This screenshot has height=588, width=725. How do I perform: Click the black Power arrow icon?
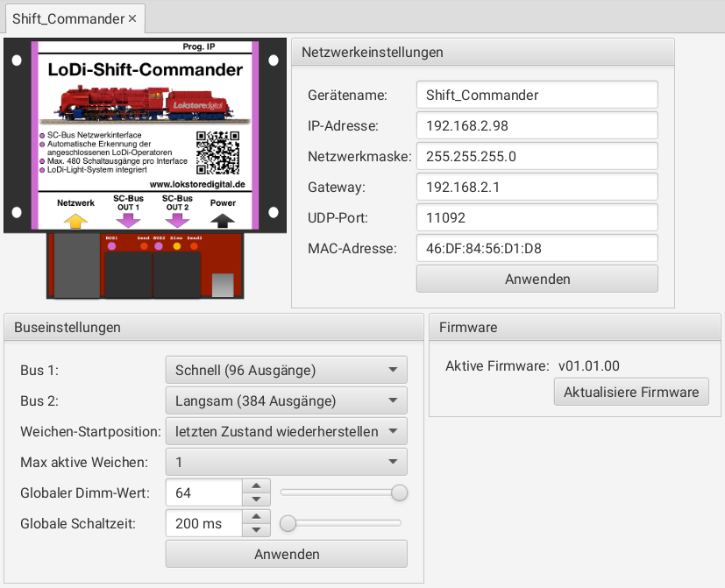(x=223, y=221)
